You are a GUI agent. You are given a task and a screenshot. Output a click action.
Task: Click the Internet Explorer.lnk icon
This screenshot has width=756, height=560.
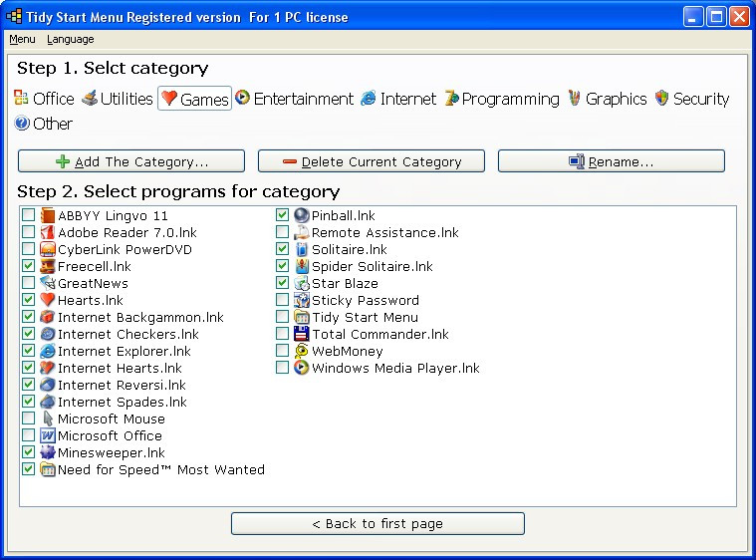point(47,351)
